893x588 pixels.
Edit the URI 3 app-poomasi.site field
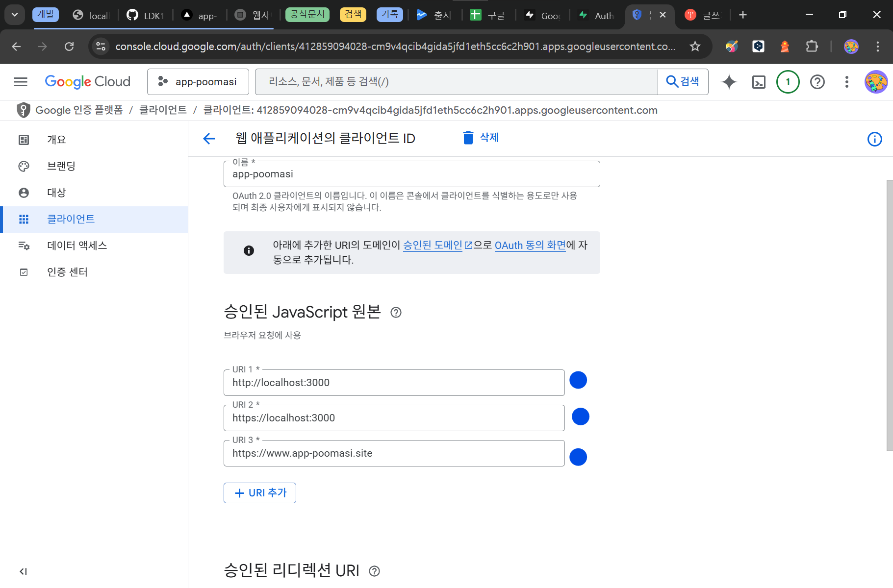(394, 453)
